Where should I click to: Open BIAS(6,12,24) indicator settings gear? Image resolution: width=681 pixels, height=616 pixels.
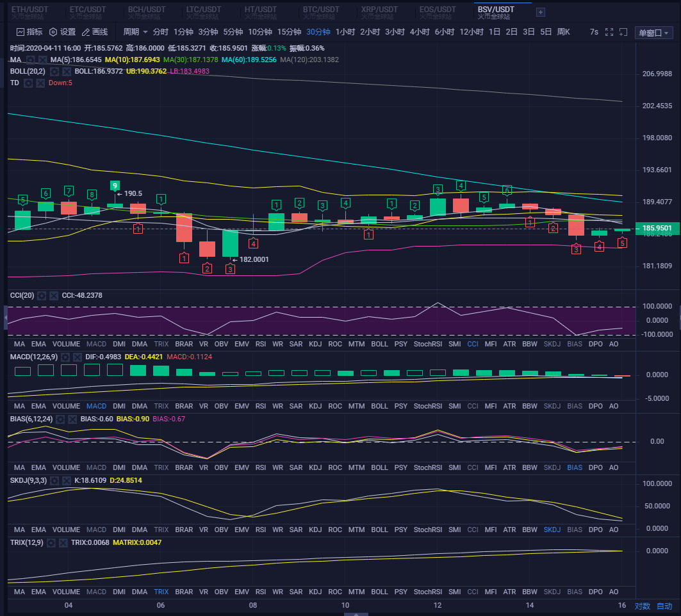click(61, 419)
